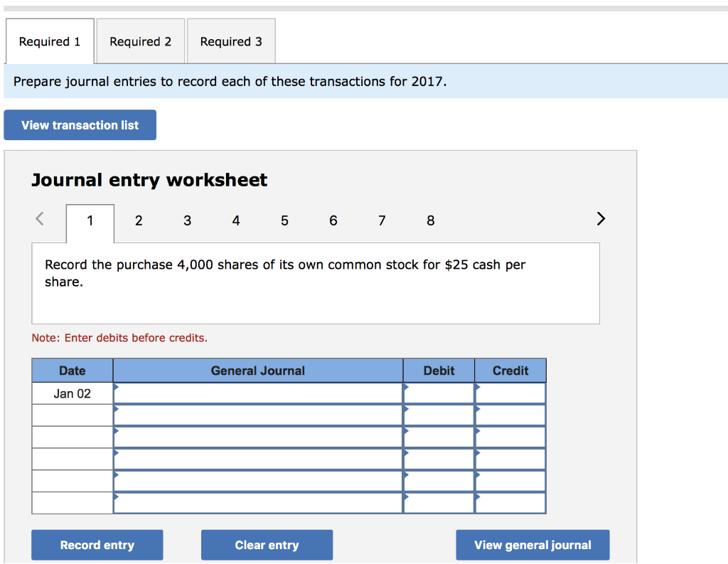Go to previous journal entry with left chevron

point(40,219)
